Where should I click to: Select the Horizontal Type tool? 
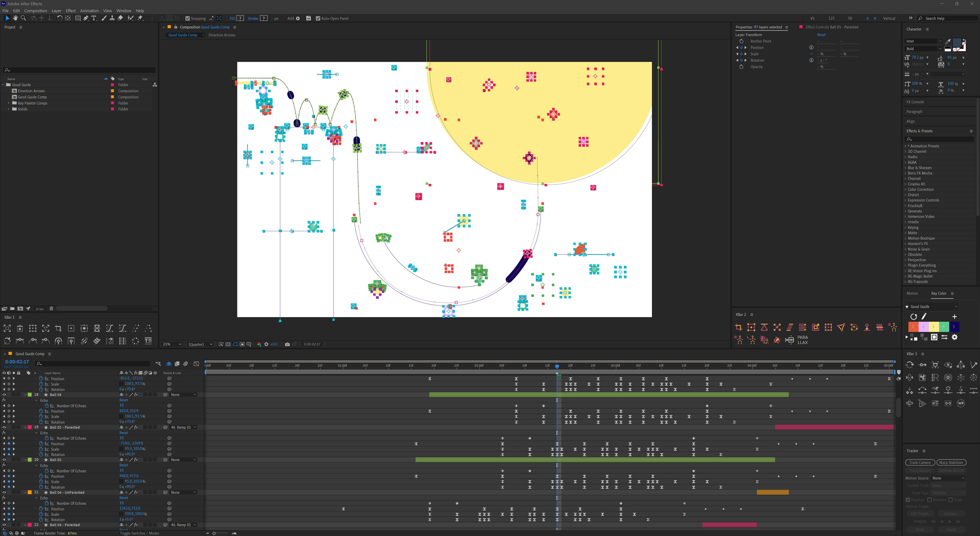tap(94, 18)
